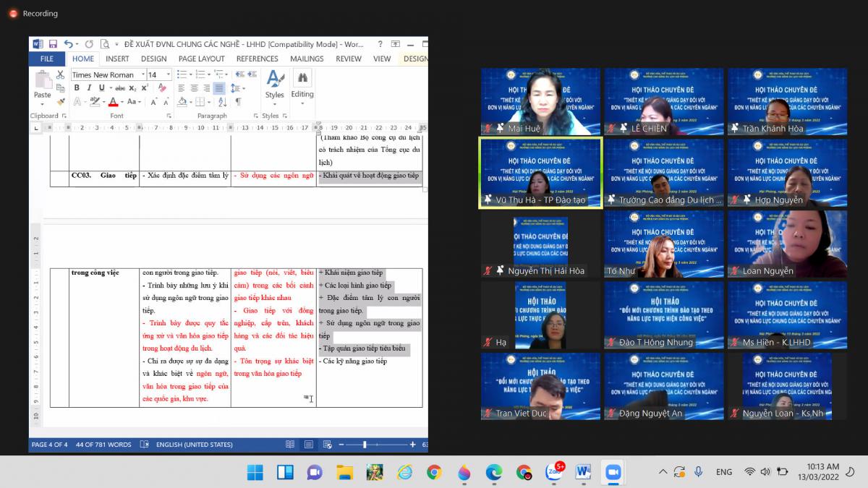Apply subscript formatting
This screenshot has width=868, height=488.
132,87
